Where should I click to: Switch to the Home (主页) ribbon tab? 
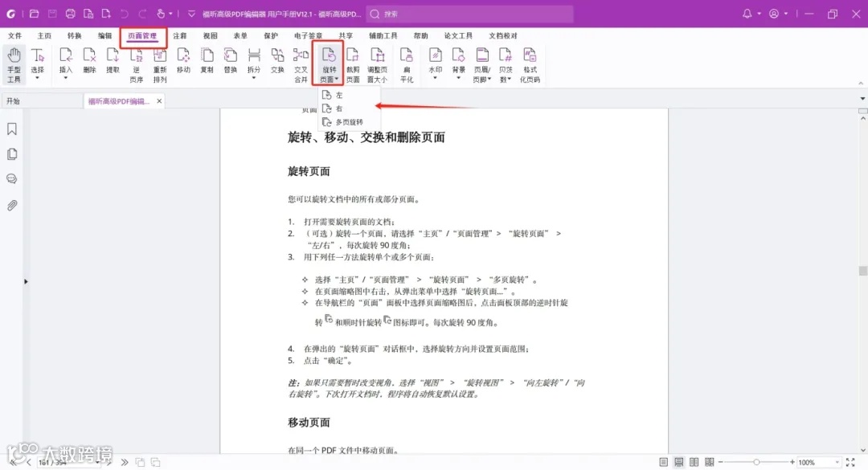[44, 35]
